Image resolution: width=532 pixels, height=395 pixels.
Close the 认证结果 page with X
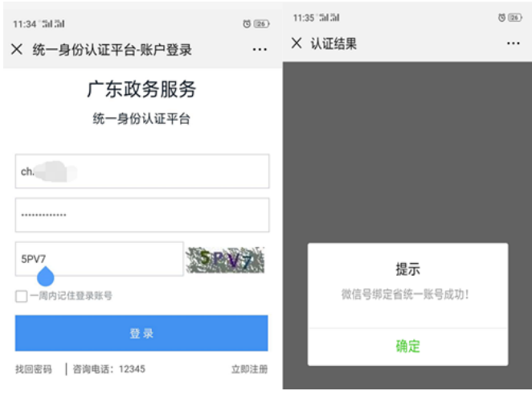[297, 43]
